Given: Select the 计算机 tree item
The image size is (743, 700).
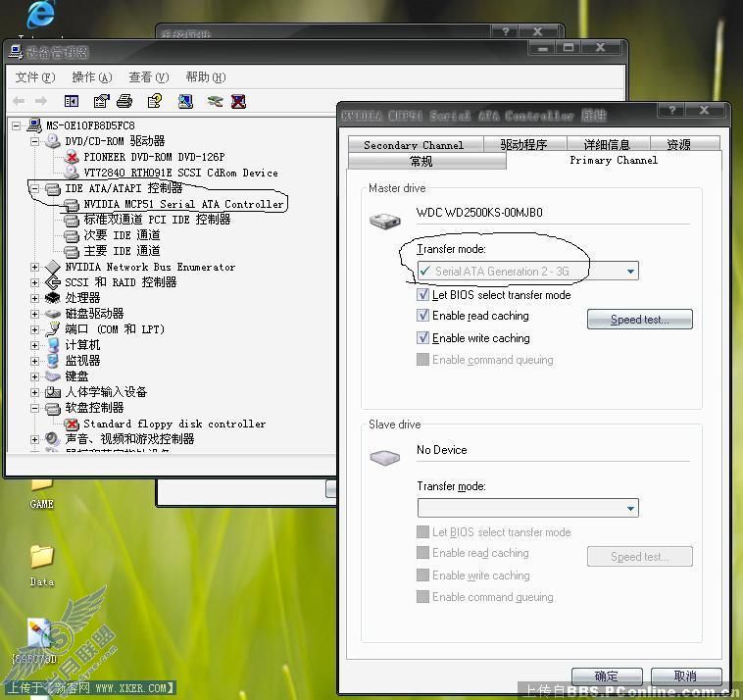Looking at the screenshot, I should tap(83, 345).
